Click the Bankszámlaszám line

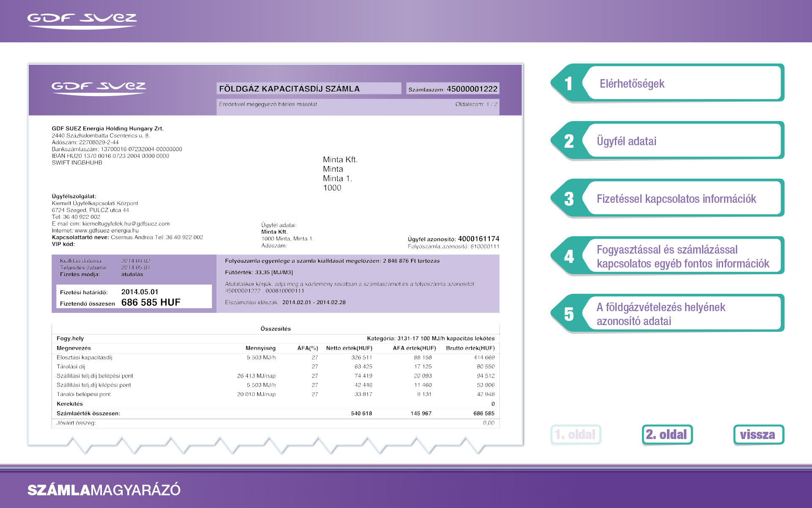[117, 149]
